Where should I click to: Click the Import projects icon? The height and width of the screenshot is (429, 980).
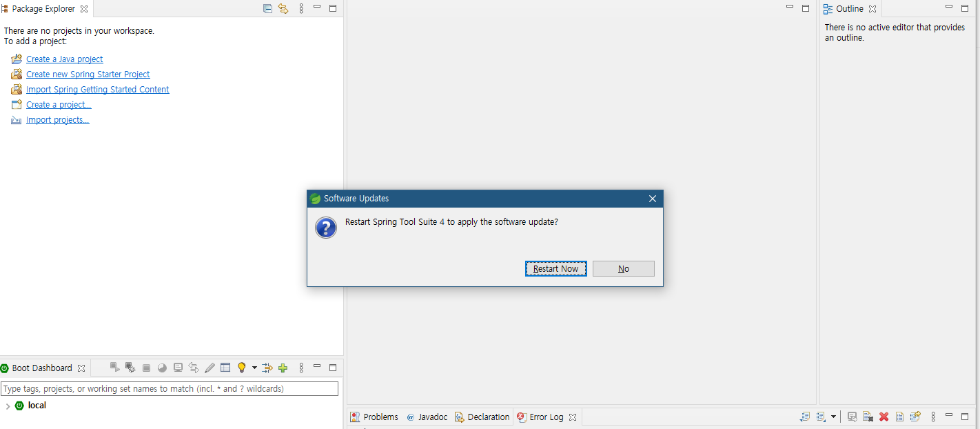point(17,120)
